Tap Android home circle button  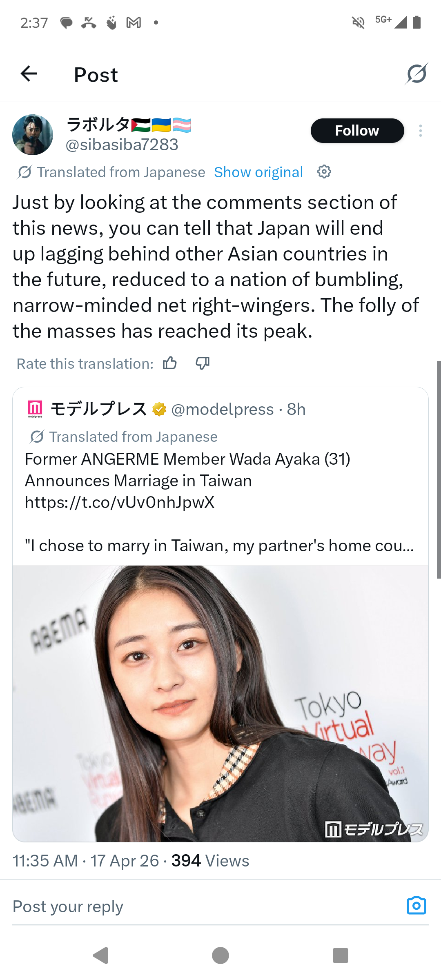(x=220, y=955)
